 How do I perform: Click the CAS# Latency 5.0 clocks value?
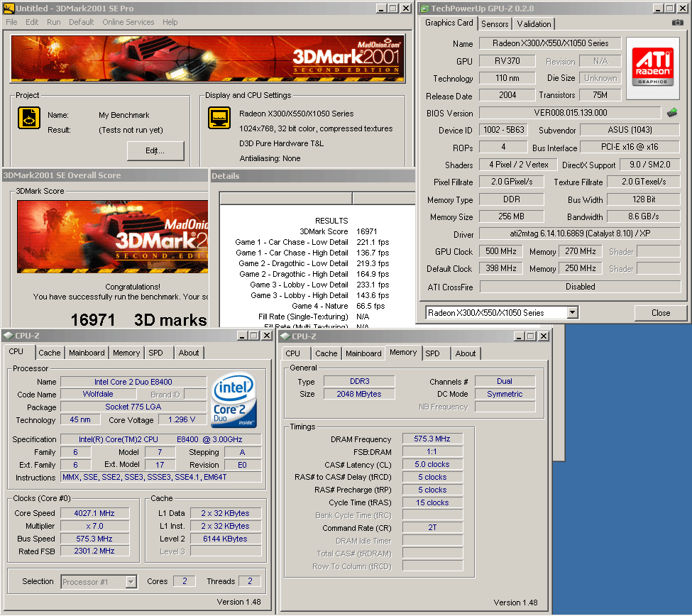click(x=432, y=464)
